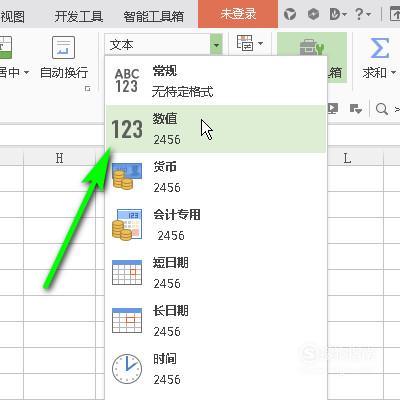Click the 自动换行 wrap text icon
Image resolution: width=400 pixels, height=400 pixels.
click(x=63, y=47)
